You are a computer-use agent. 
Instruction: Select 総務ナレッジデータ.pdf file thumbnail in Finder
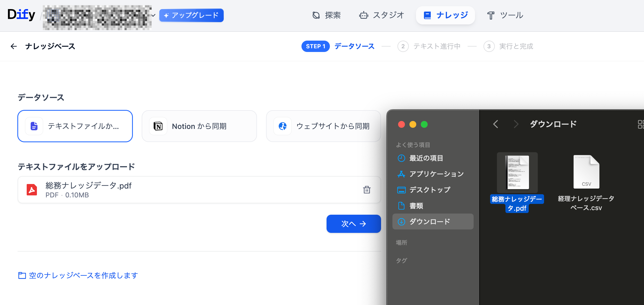click(x=517, y=172)
